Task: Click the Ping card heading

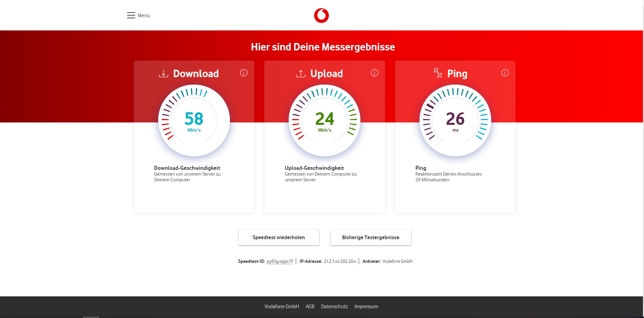Action: pos(457,73)
